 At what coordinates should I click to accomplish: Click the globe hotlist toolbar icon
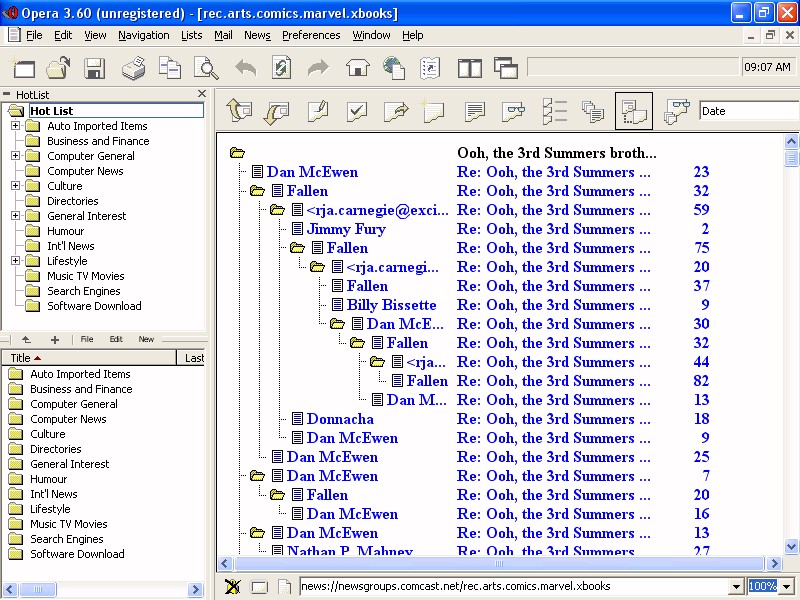coord(394,68)
